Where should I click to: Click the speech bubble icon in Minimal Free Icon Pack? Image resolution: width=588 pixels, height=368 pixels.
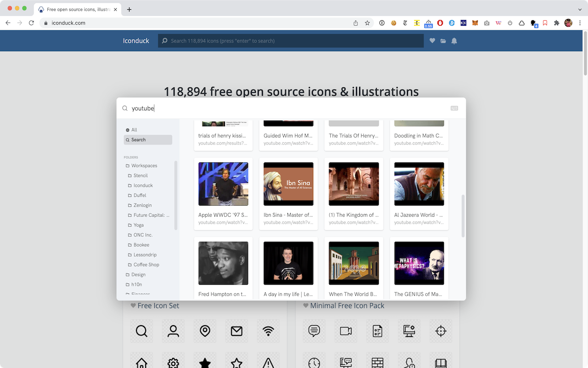[314, 331]
